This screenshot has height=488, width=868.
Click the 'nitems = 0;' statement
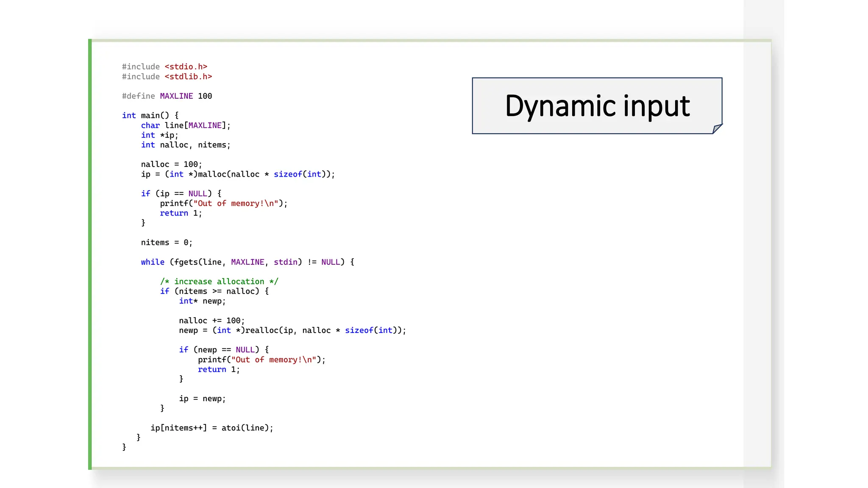point(167,243)
